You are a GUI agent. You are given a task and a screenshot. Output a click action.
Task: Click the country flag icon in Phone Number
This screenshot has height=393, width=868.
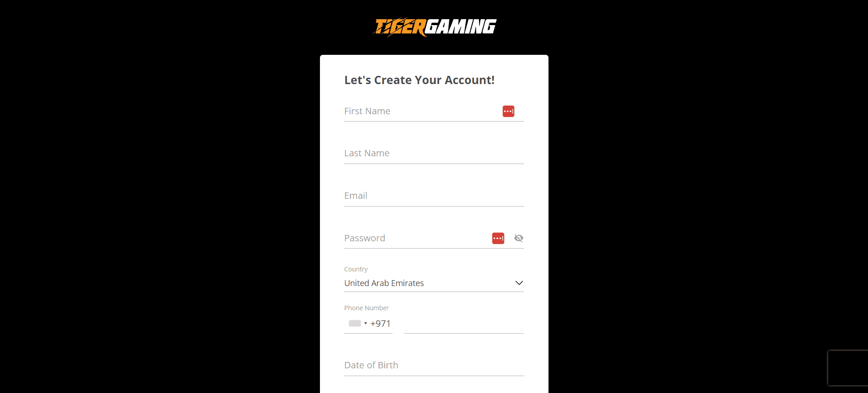click(x=355, y=324)
